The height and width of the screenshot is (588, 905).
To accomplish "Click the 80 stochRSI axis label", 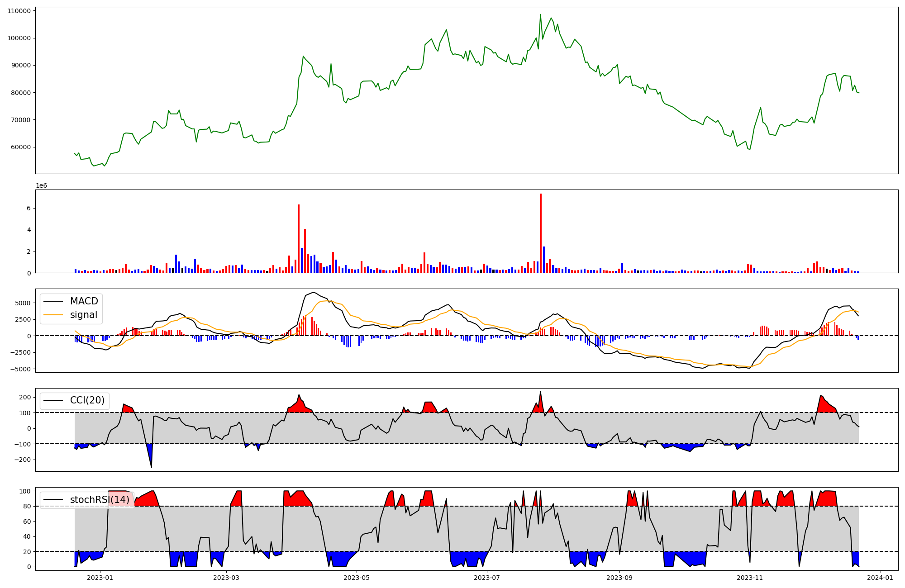I will coord(27,507).
